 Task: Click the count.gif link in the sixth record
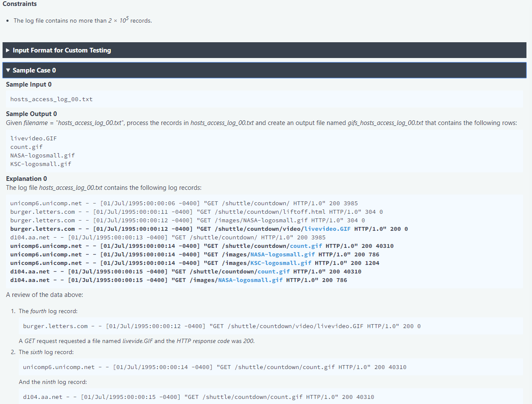coord(306,246)
